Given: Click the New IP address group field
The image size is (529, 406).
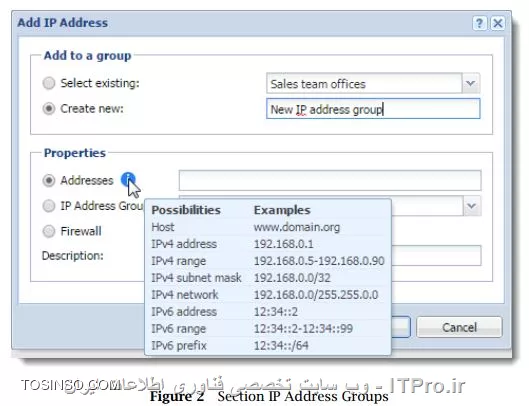Looking at the screenshot, I should click(373, 109).
